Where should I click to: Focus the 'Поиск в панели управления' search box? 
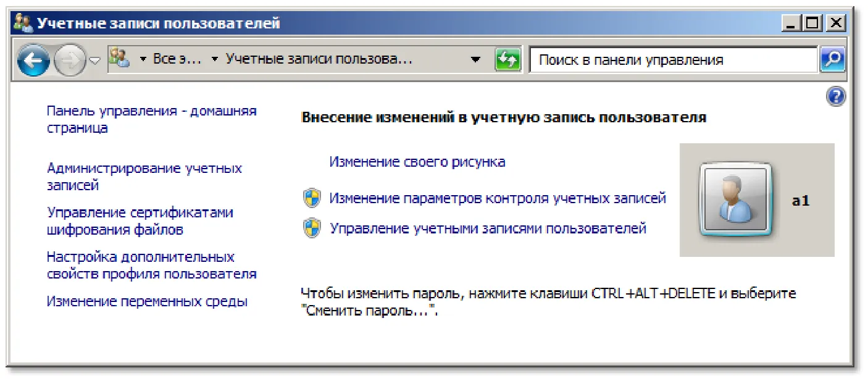[x=674, y=60]
